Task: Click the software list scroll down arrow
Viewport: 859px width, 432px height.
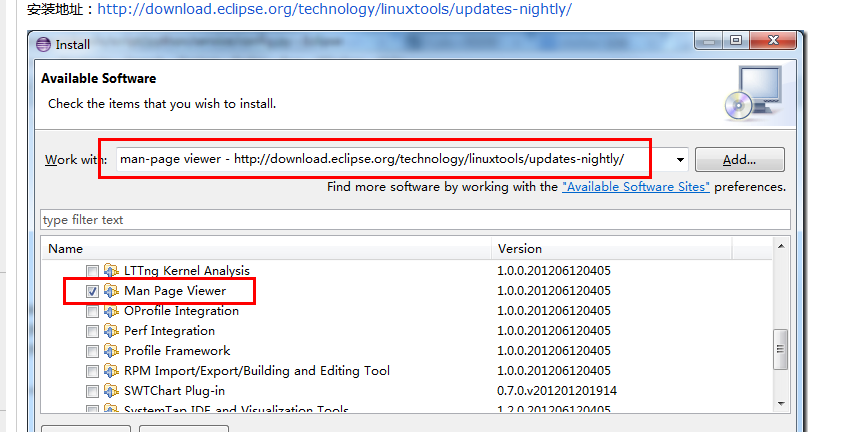Action: point(781,404)
